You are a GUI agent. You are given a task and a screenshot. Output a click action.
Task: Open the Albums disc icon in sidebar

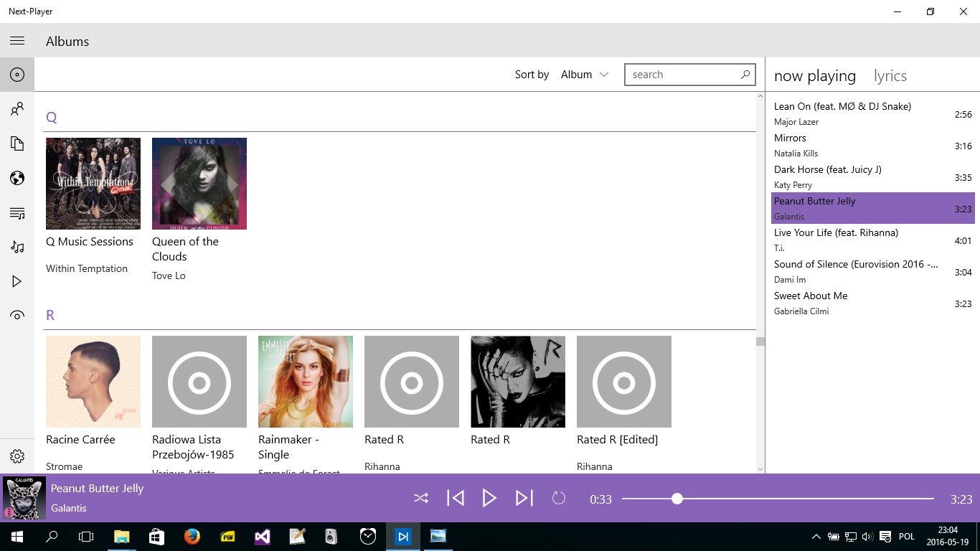(x=17, y=75)
